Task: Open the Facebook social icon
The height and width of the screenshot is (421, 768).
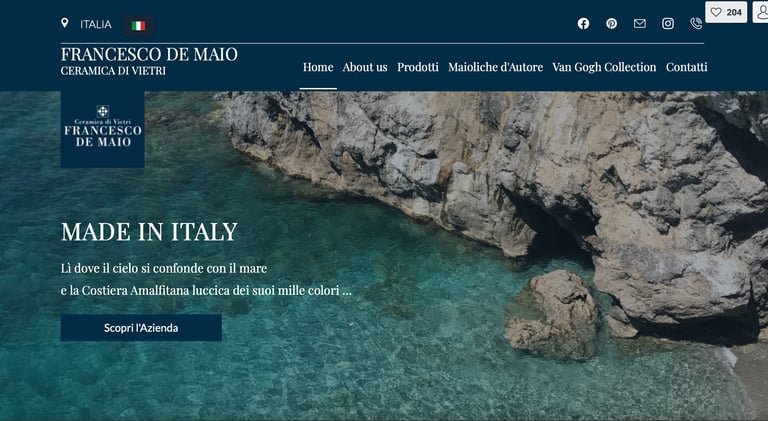Action: coord(583,23)
